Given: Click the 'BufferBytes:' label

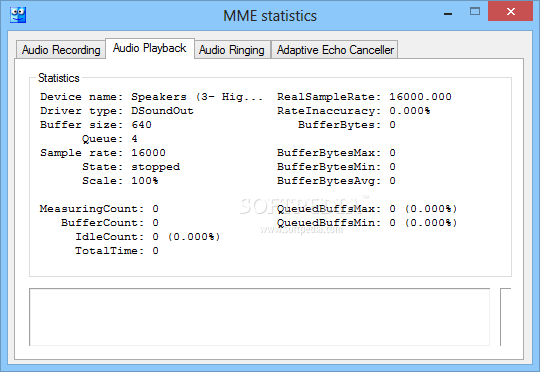Looking at the screenshot, I should pyautogui.click(x=340, y=125).
